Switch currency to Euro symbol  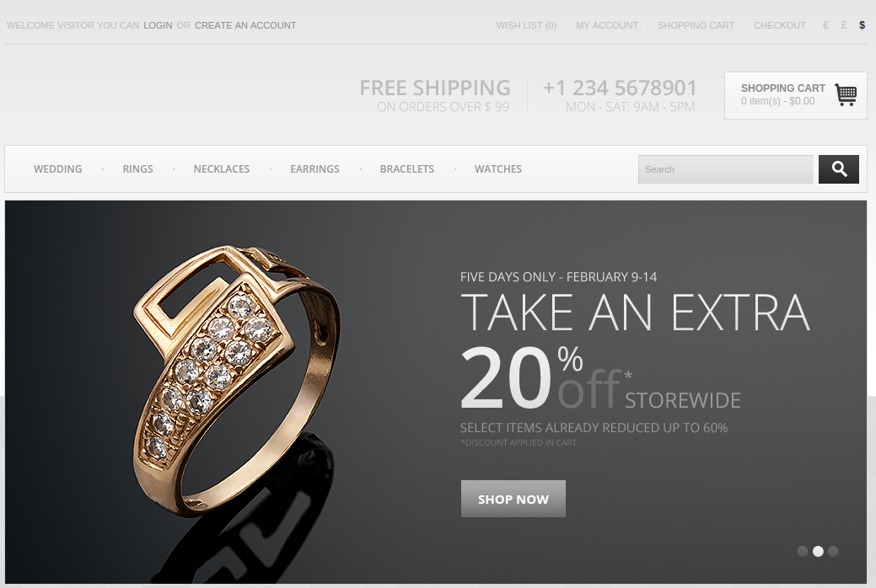click(x=825, y=25)
